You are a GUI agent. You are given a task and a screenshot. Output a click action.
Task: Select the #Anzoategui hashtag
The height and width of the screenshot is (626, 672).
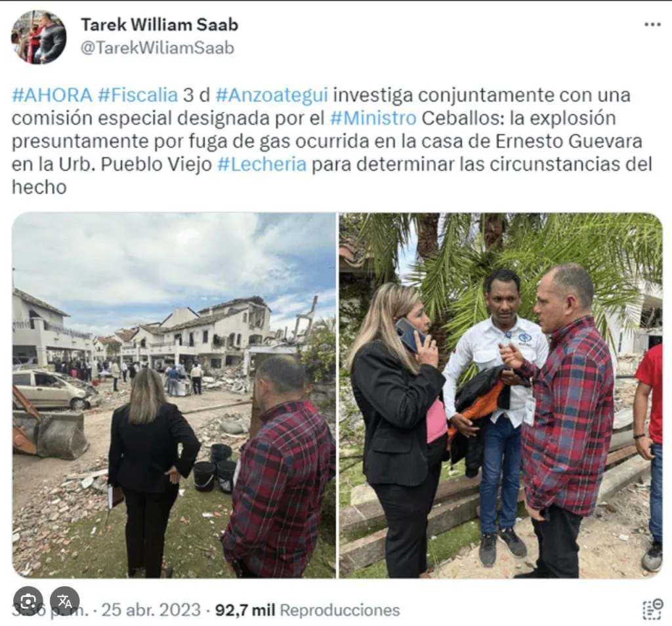click(x=272, y=94)
